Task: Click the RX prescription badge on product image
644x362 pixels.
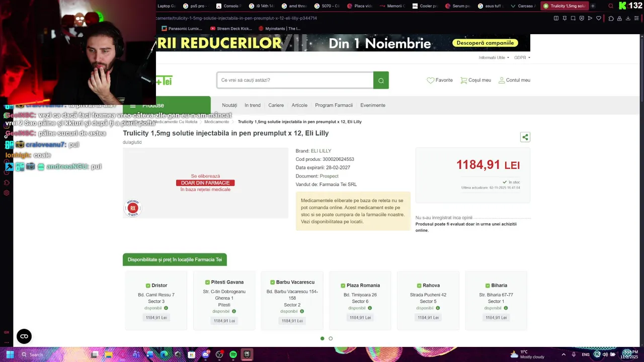Action: coord(133,208)
